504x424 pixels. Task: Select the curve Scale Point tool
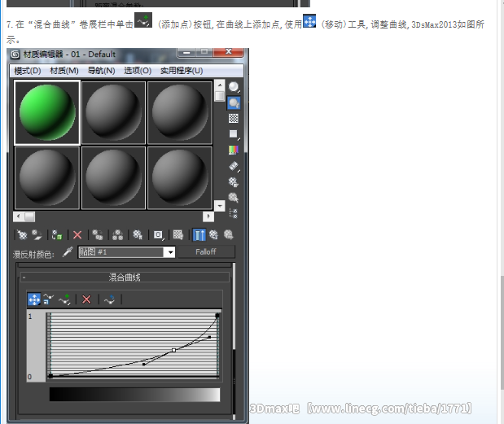click(x=48, y=299)
